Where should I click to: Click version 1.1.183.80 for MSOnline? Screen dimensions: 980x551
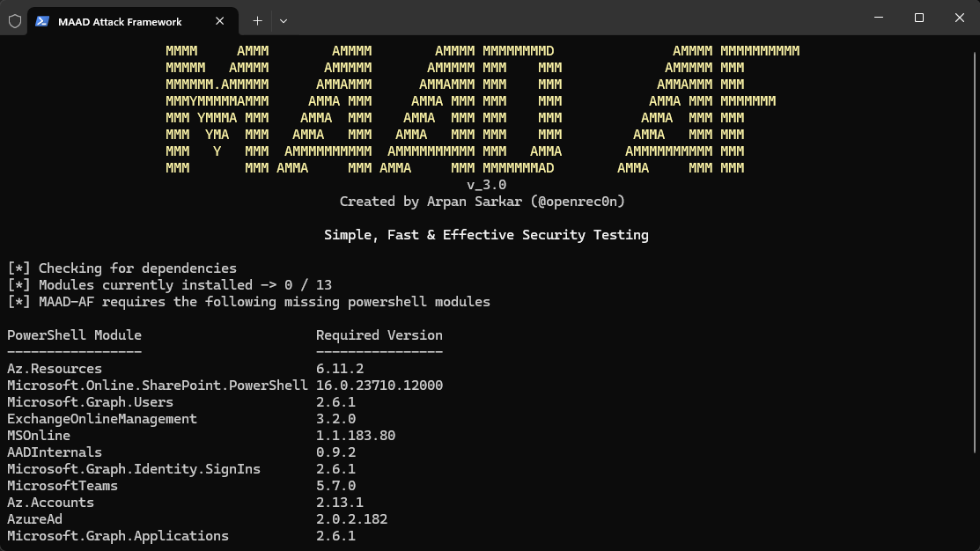tap(356, 436)
